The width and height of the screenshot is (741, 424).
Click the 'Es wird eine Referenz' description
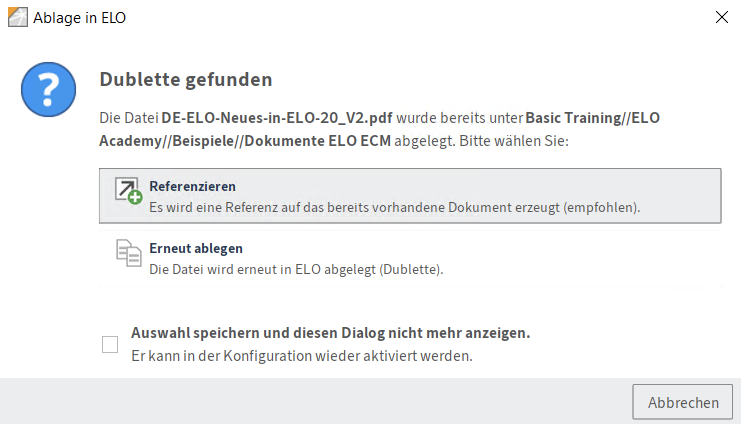point(394,207)
